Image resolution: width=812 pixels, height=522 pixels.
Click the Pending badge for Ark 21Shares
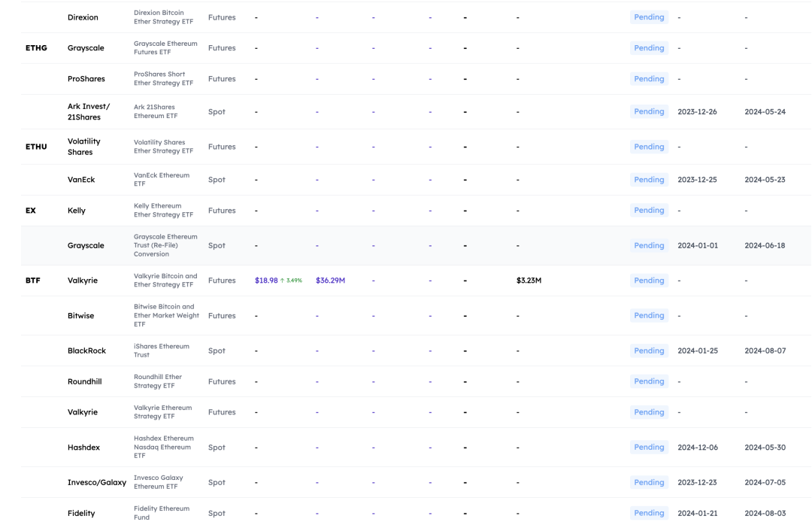coord(649,111)
